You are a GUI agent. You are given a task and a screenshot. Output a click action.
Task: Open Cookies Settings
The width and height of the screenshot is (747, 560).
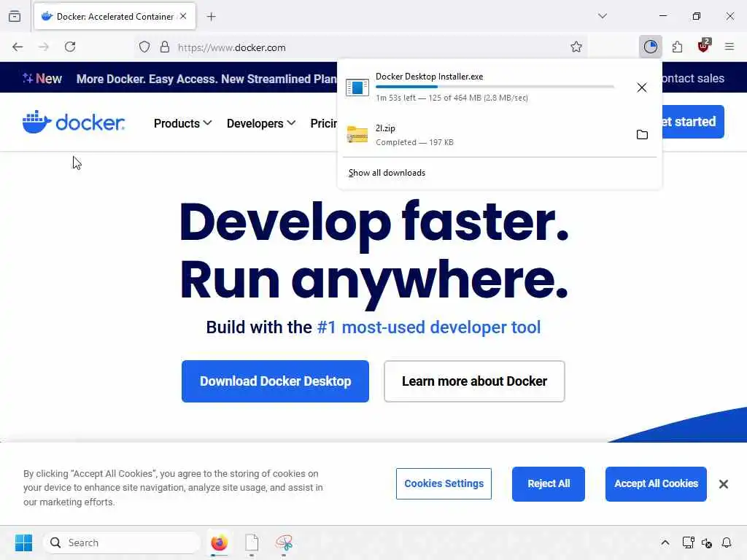(x=444, y=484)
